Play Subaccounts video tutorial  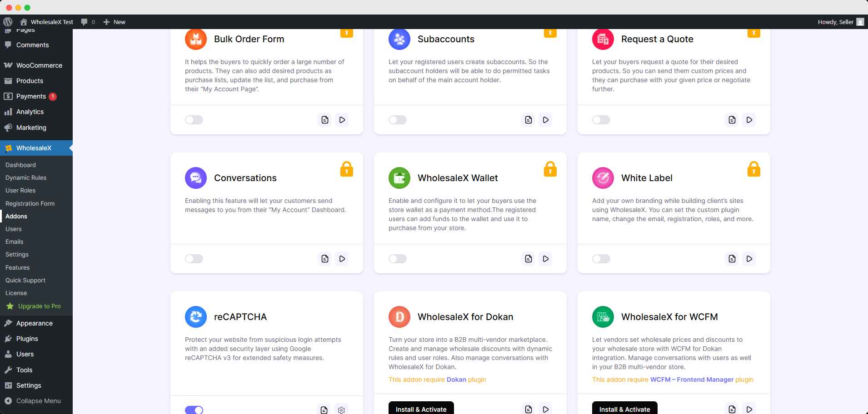[x=546, y=120]
